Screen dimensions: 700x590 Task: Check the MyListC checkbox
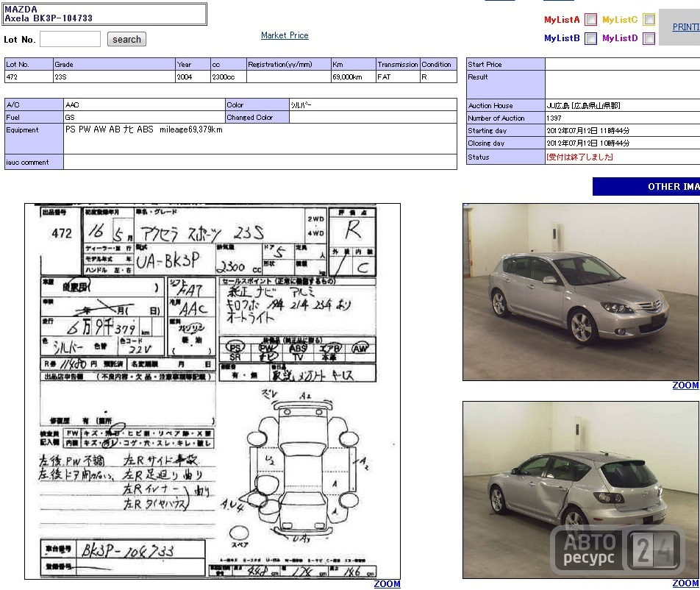pos(649,20)
